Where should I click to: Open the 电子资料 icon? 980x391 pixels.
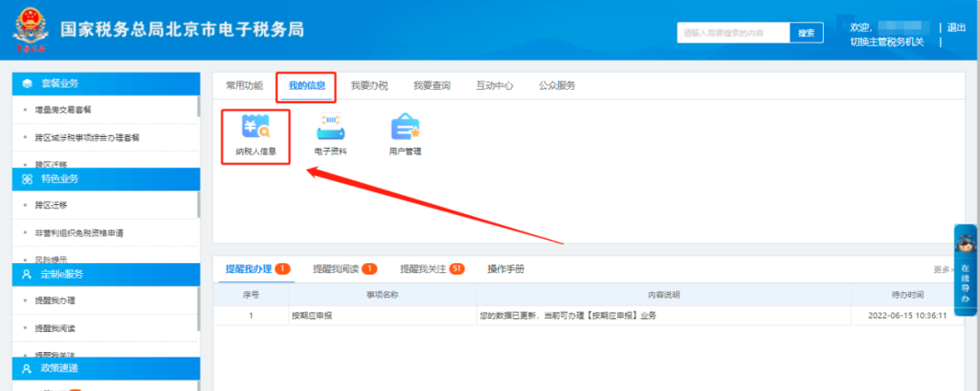point(330,135)
